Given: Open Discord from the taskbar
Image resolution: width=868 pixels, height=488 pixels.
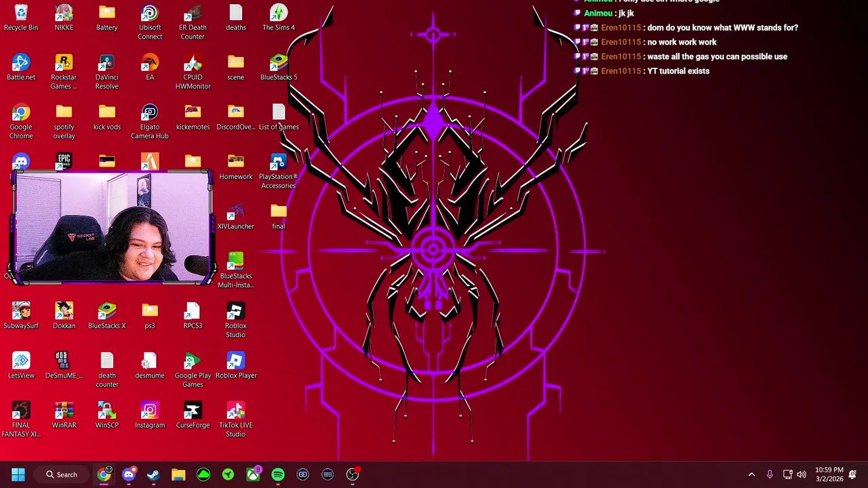Looking at the screenshot, I should coord(129,474).
